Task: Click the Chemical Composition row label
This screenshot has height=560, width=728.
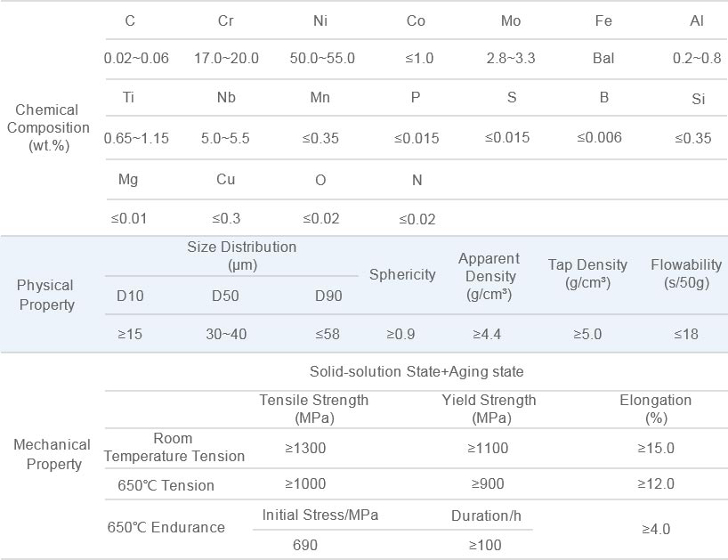Action: pyautogui.click(x=48, y=127)
